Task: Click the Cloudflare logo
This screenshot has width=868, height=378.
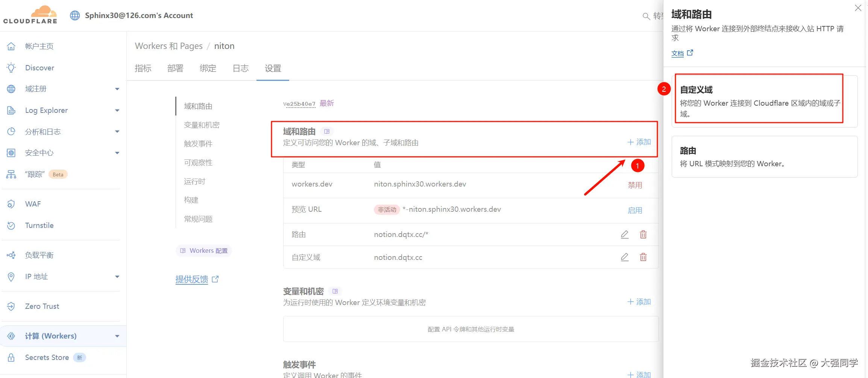Action: 30,15
